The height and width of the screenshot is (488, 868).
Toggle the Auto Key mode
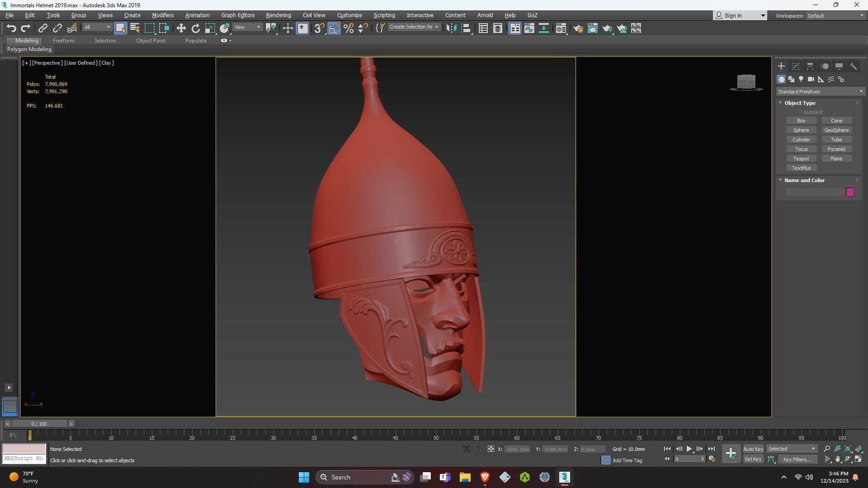point(753,449)
